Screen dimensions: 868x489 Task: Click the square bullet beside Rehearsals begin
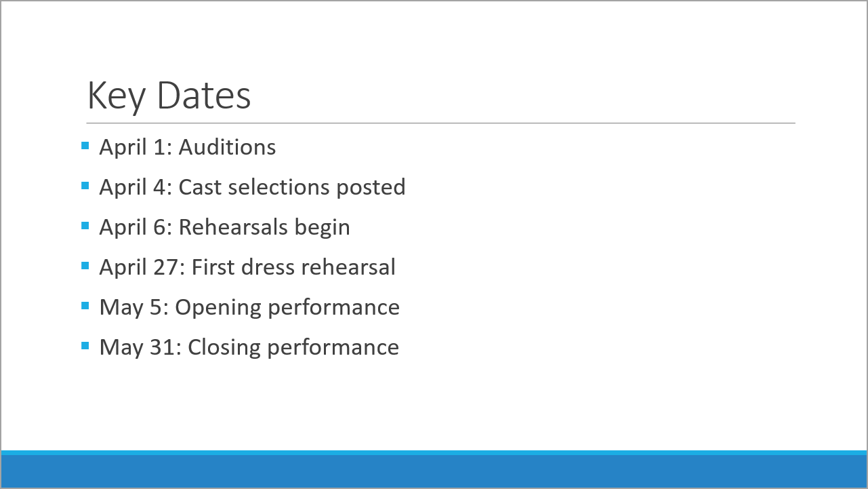click(x=85, y=225)
